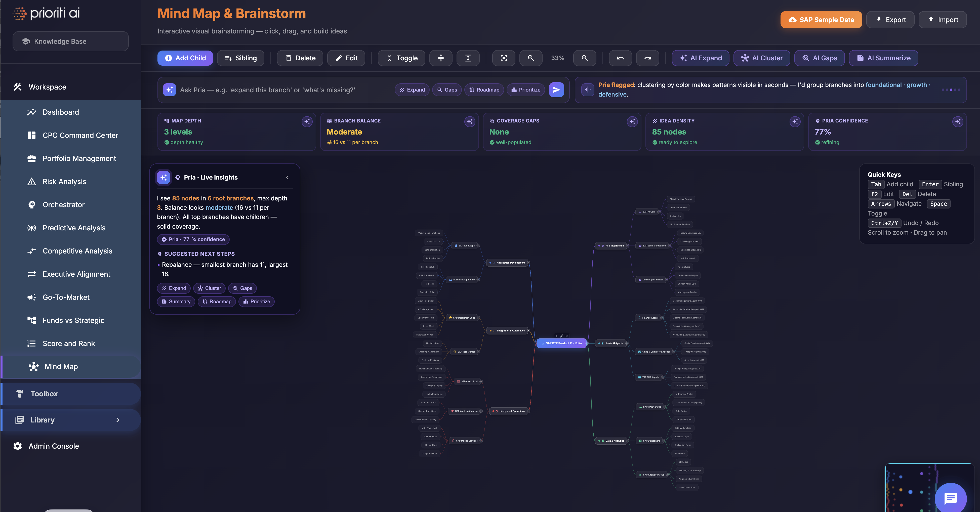Image resolution: width=980 pixels, height=512 pixels.
Task: Click the collapse-all branches toolbar icon
Action: coord(441,58)
